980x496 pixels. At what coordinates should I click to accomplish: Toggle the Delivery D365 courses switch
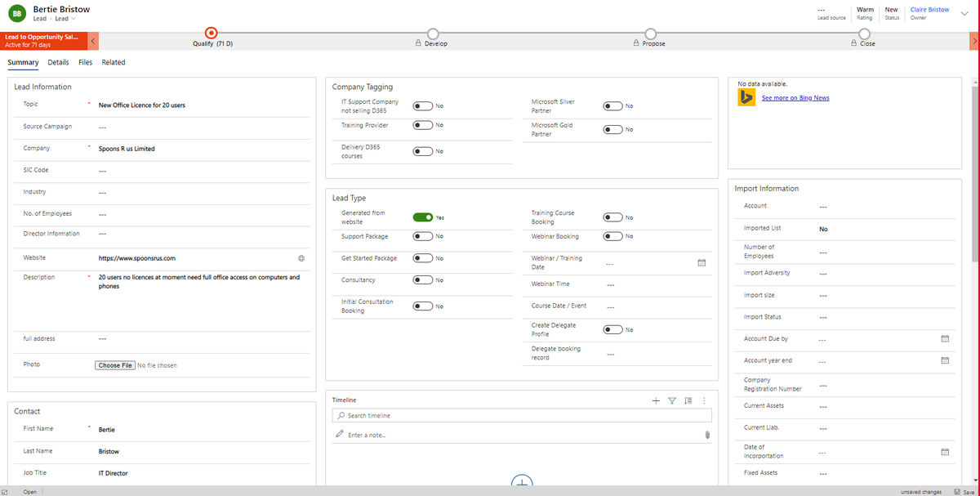422,151
